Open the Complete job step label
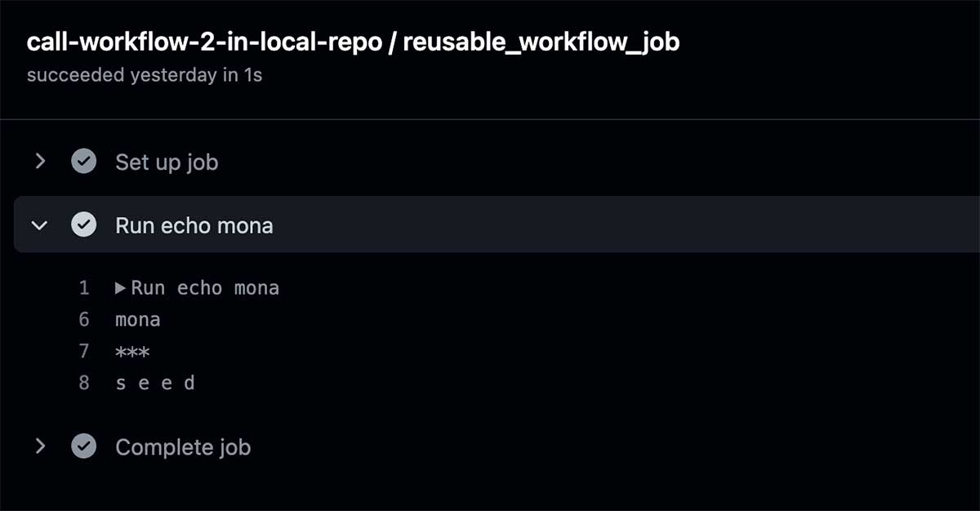 pyautogui.click(x=183, y=447)
